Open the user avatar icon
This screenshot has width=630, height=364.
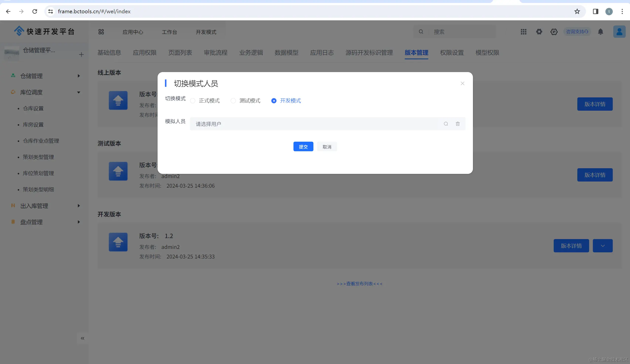click(x=619, y=32)
